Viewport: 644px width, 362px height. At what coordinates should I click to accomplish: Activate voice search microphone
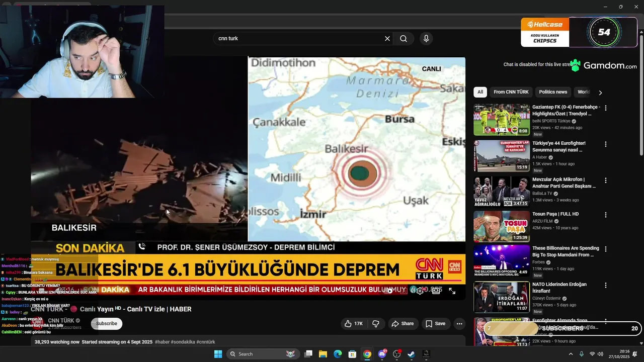click(426, 39)
